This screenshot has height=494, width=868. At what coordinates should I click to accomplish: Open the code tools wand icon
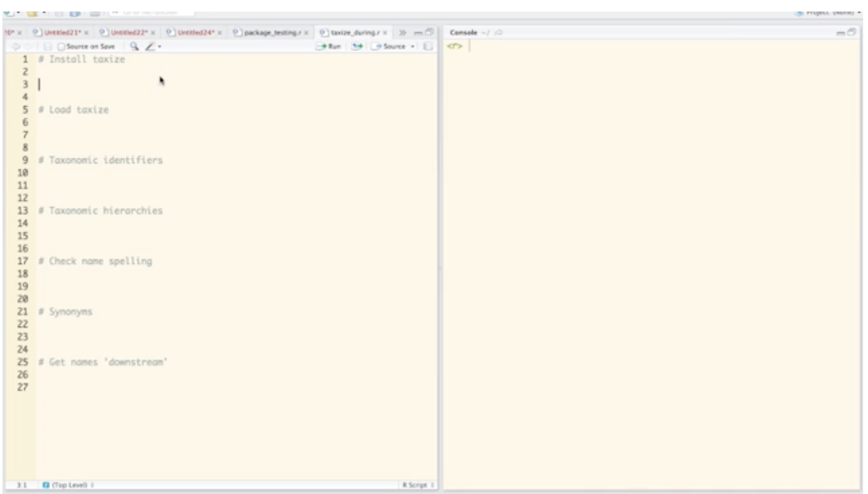149,46
